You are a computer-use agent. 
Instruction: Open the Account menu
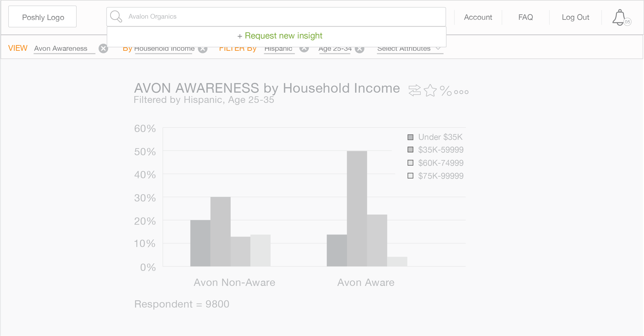pyautogui.click(x=478, y=17)
